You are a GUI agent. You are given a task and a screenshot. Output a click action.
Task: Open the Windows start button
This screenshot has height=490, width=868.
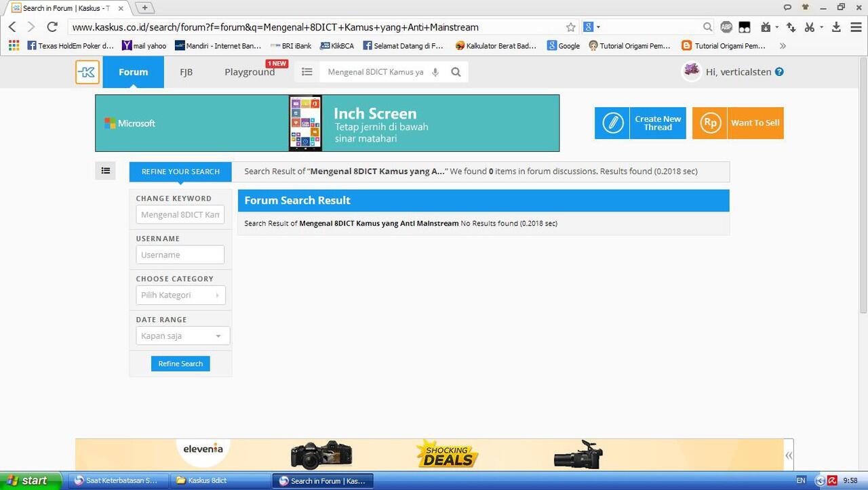[31, 481]
